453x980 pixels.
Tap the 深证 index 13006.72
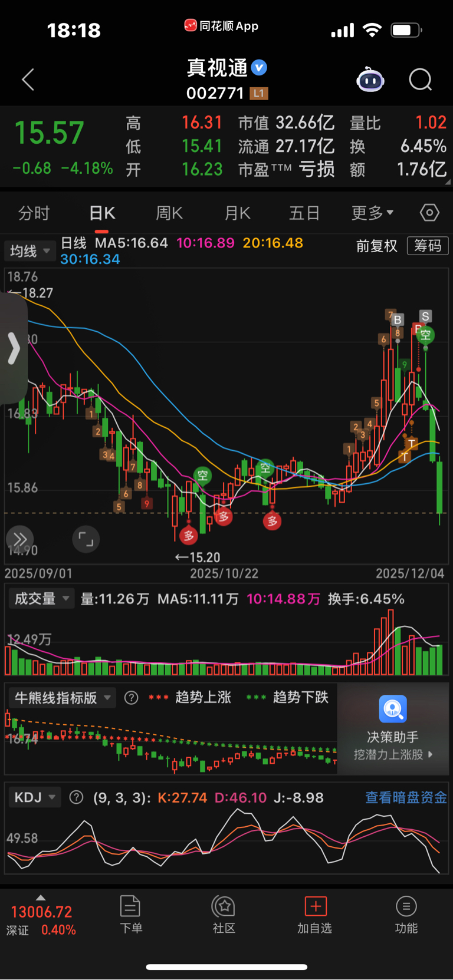pyautogui.click(x=41, y=920)
